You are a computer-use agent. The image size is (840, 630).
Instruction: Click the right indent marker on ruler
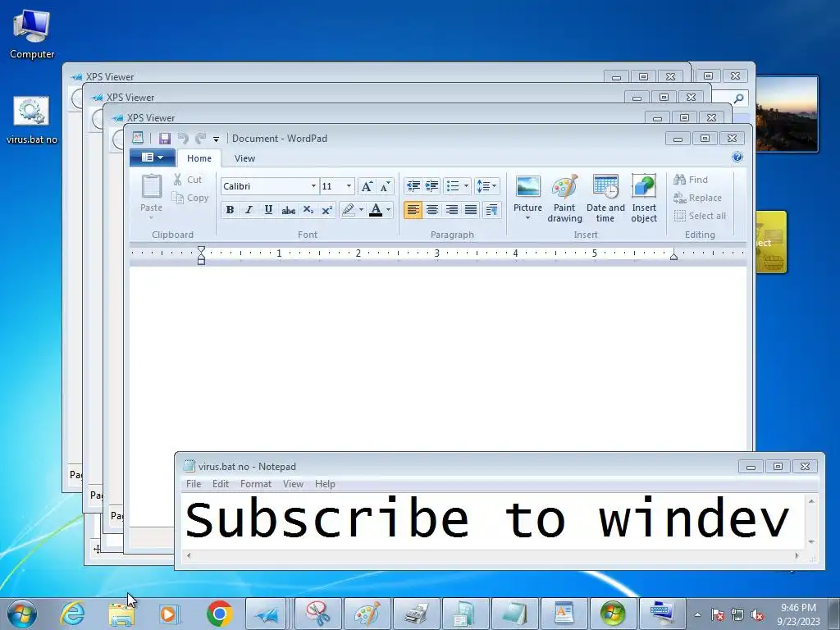(x=674, y=256)
